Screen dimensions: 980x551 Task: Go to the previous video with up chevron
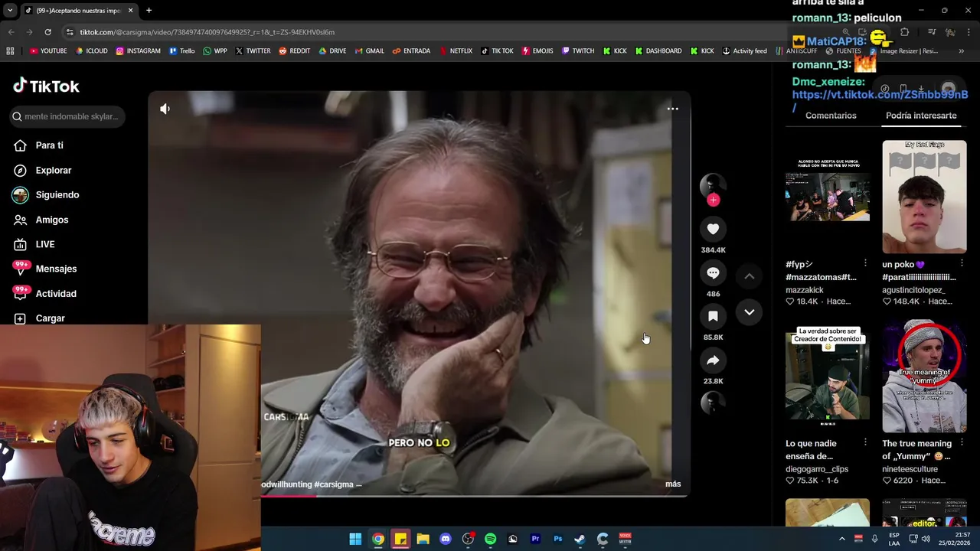(x=750, y=275)
